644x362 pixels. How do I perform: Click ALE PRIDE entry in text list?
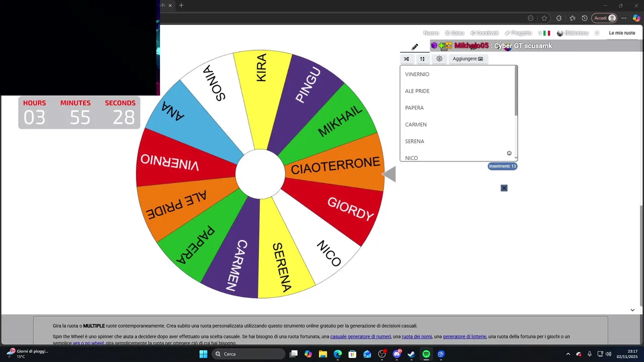tap(417, 91)
